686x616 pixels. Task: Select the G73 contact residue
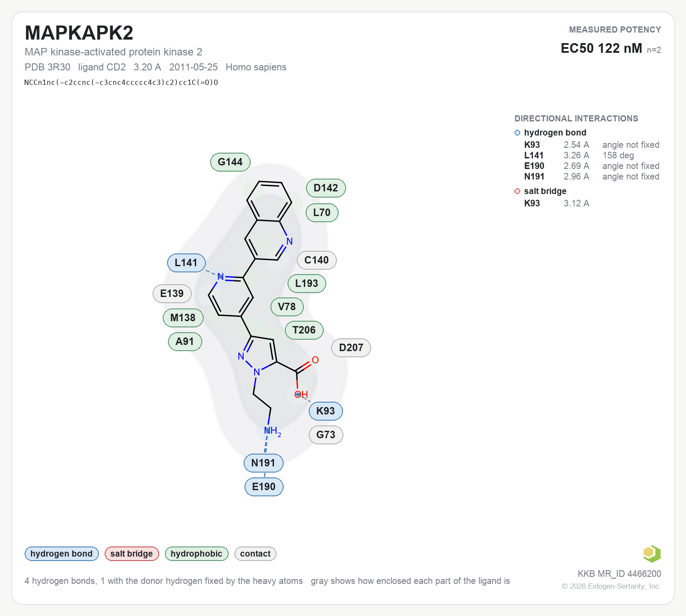click(326, 435)
